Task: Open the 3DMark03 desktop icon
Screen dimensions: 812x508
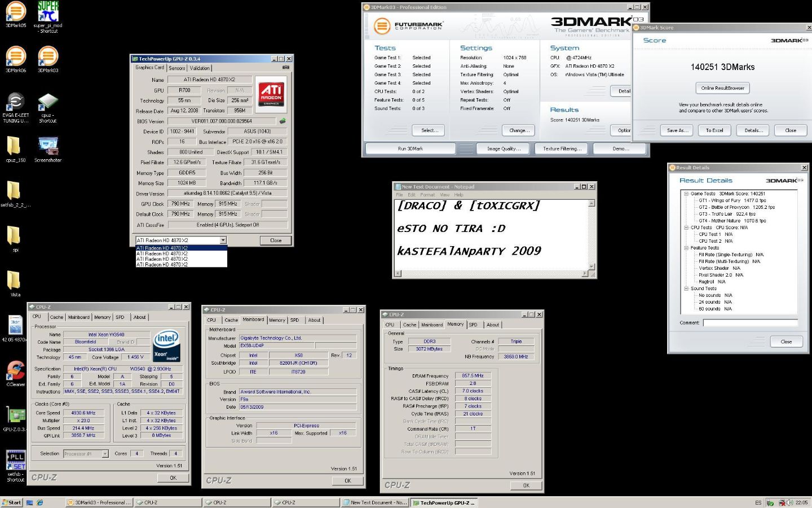Action: click(x=48, y=58)
